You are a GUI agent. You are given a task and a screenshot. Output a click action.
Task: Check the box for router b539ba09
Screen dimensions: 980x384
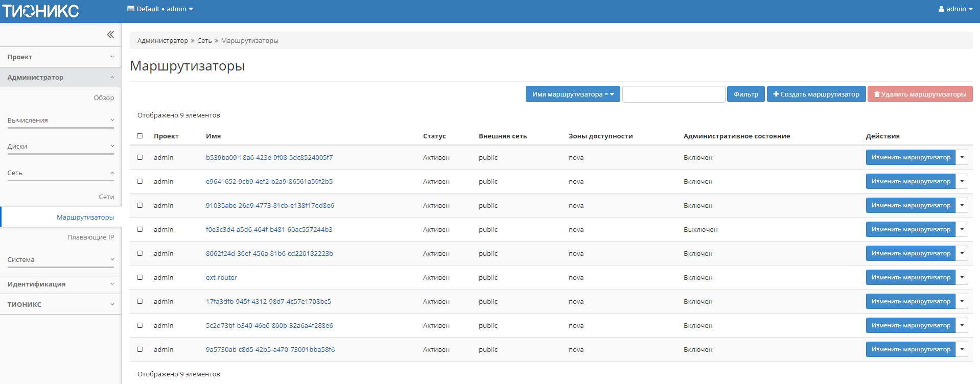(x=140, y=157)
